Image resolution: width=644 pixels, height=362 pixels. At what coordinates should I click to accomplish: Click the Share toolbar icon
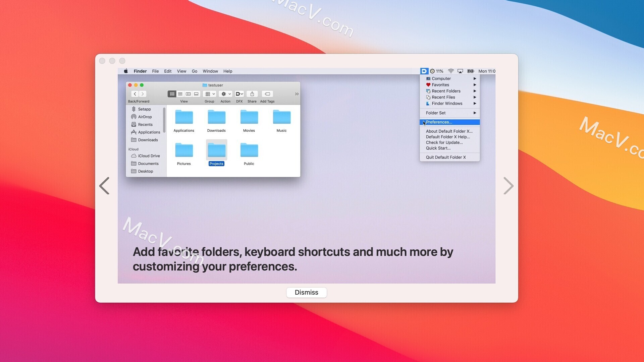tap(252, 94)
